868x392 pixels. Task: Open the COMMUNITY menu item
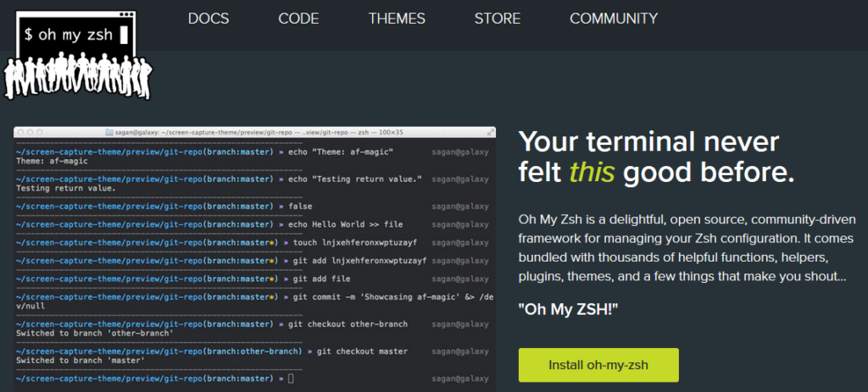point(614,19)
